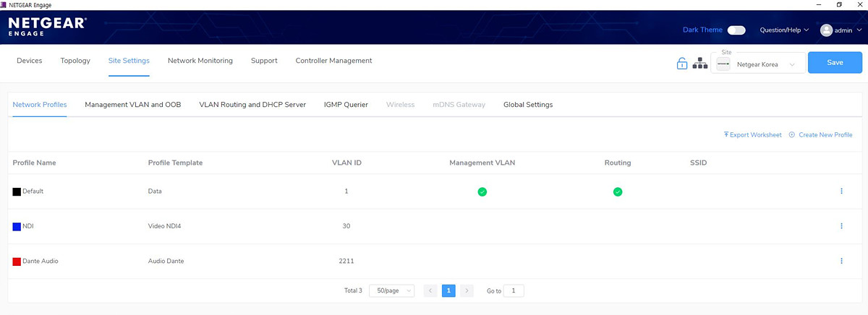This screenshot has height=315, width=868.
Task: Click the Audio Dante template cell
Action: click(x=166, y=261)
